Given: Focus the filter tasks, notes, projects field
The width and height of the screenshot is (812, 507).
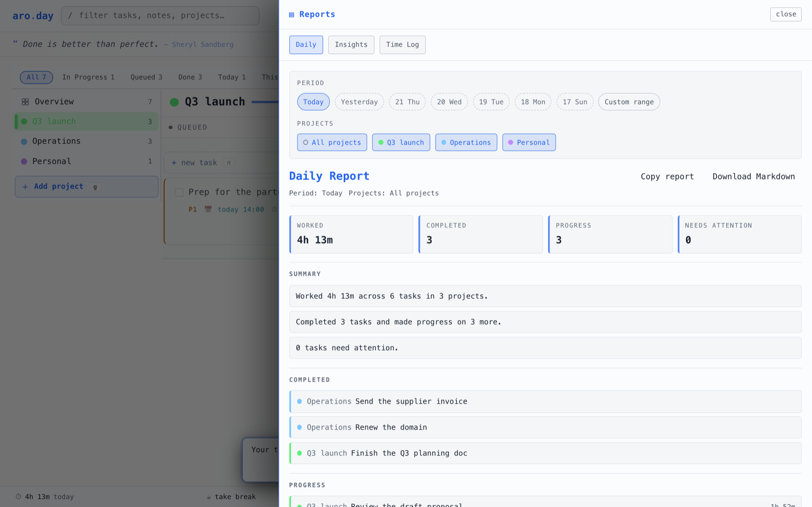Looking at the screenshot, I should coord(160,16).
